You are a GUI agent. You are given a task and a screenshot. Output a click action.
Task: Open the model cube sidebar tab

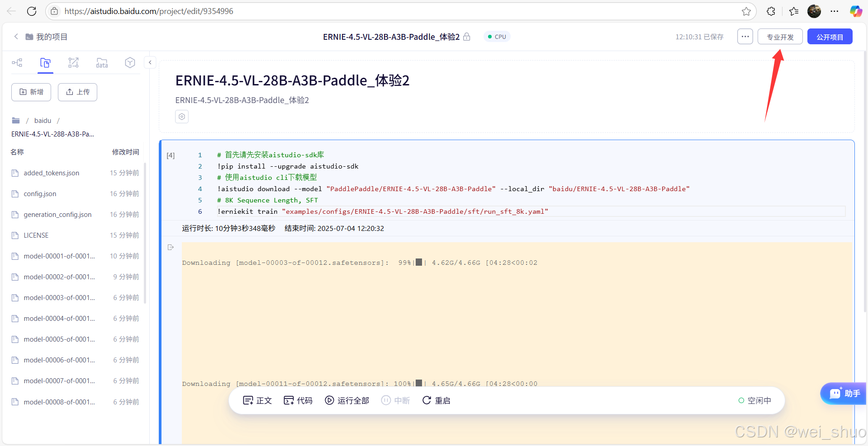(x=130, y=63)
